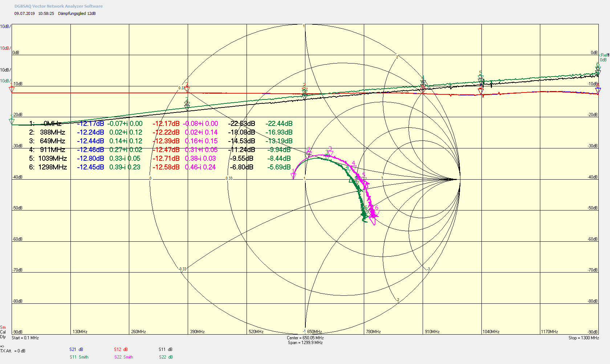Click the Dämpfungsglied 12dB title text
Screen dimensions: 610x364
click(x=77, y=13)
